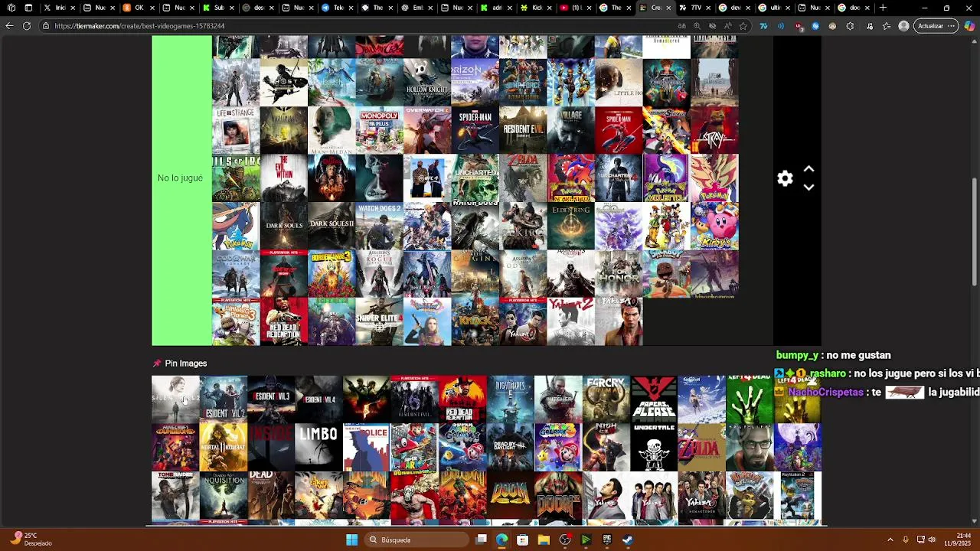
Task: Select the Zelda Ocarina of Time image
Action: click(701, 447)
